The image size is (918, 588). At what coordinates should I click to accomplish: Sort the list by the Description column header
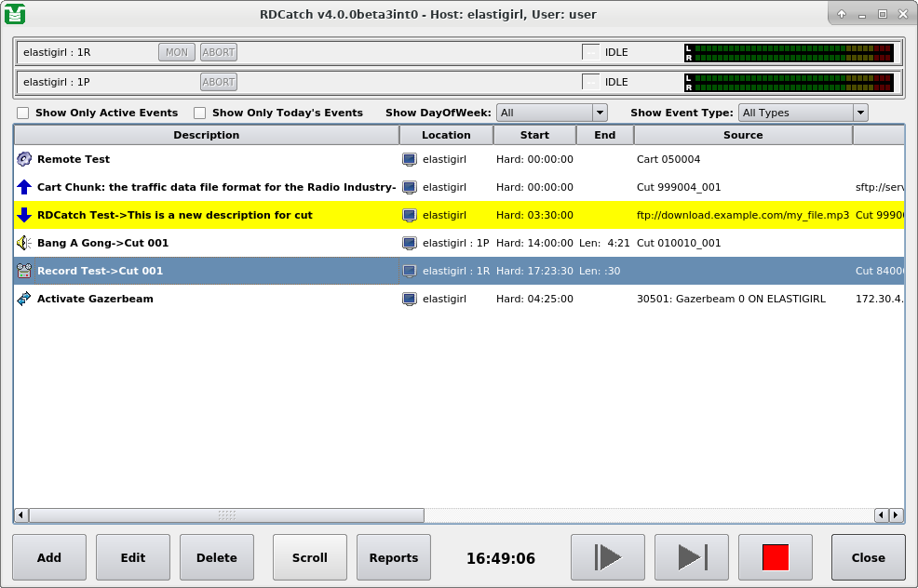tap(206, 135)
